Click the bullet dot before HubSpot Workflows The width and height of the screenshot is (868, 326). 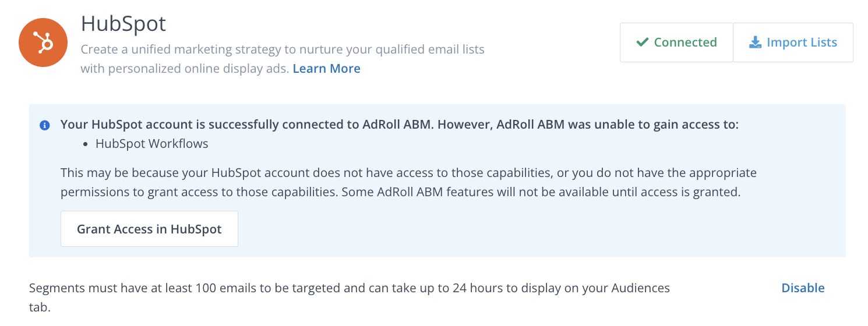click(86, 144)
